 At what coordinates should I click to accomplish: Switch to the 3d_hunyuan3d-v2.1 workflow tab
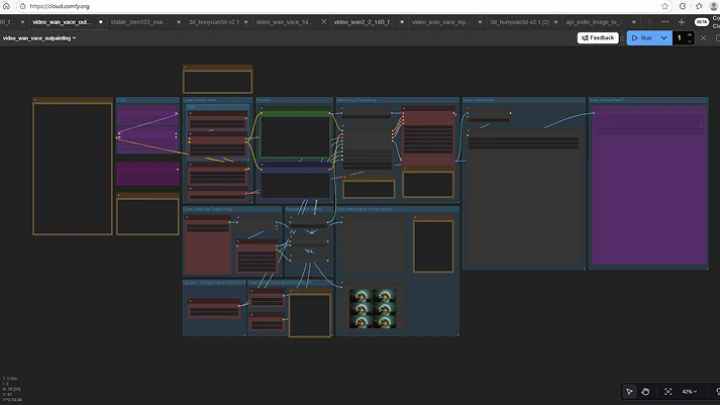coord(211,21)
